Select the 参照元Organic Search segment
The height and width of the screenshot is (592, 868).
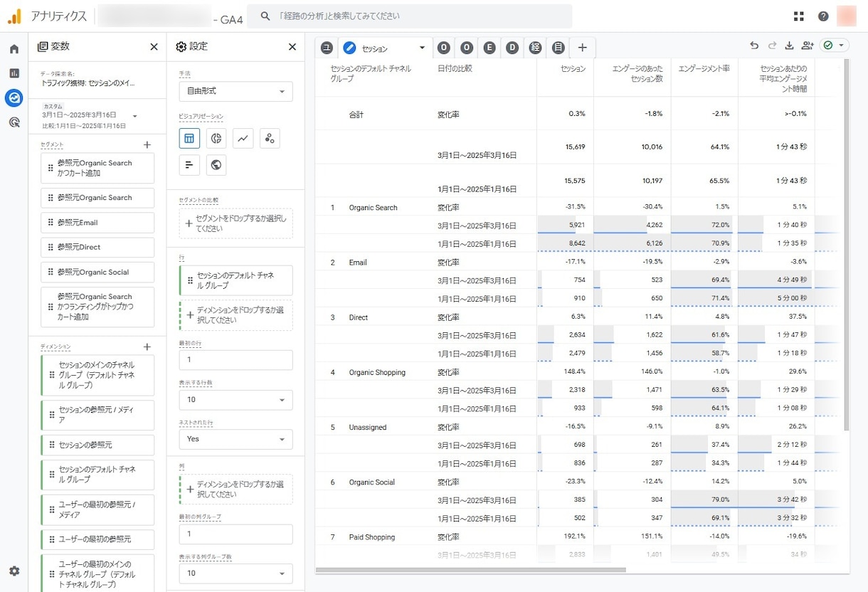[97, 198]
